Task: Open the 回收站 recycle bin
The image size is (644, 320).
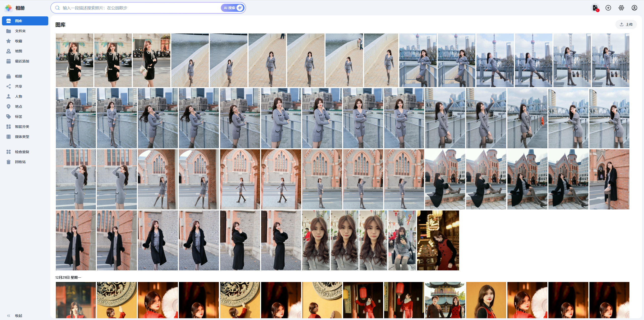Action: pos(20,162)
